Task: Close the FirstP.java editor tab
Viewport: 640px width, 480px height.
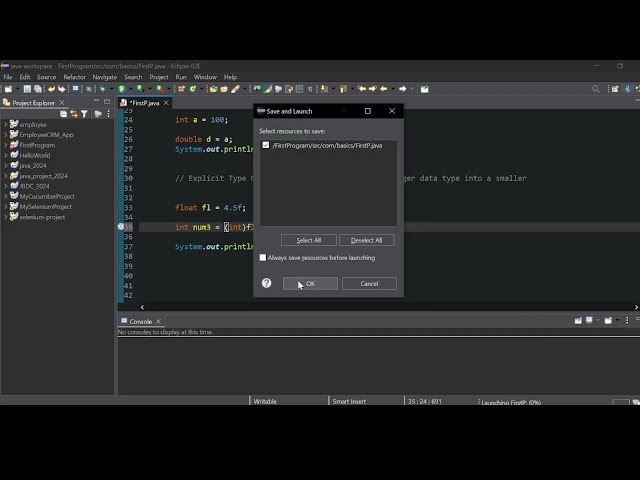Action: pyautogui.click(x=166, y=103)
